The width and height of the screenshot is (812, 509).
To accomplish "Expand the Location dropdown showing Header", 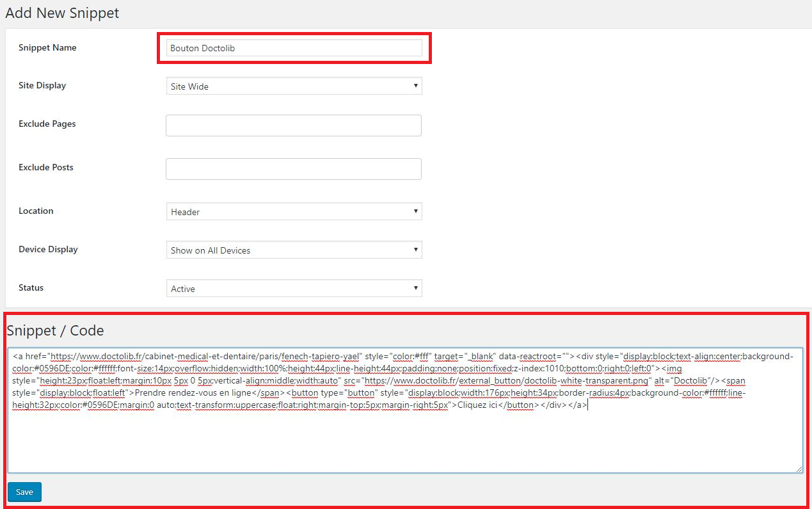I will point(294,212).
